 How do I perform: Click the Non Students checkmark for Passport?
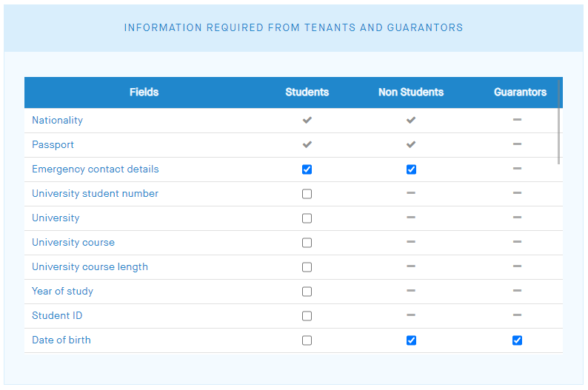(x=411, y=144)
